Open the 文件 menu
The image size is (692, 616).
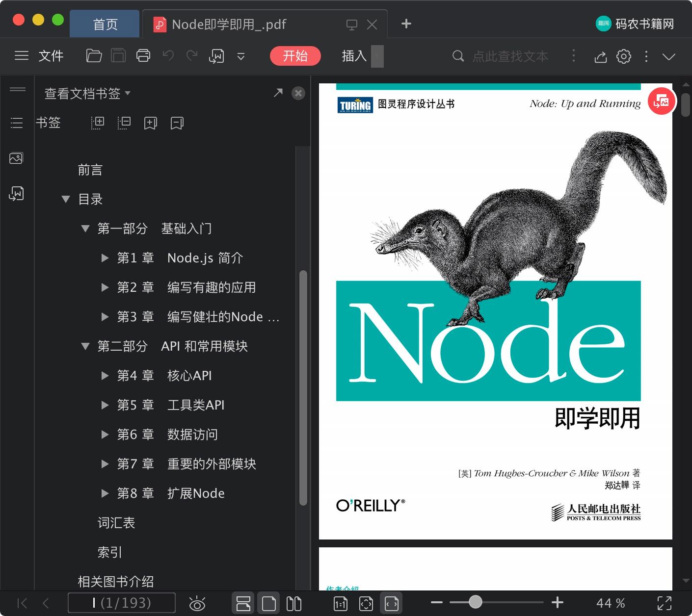click(51, 56)
